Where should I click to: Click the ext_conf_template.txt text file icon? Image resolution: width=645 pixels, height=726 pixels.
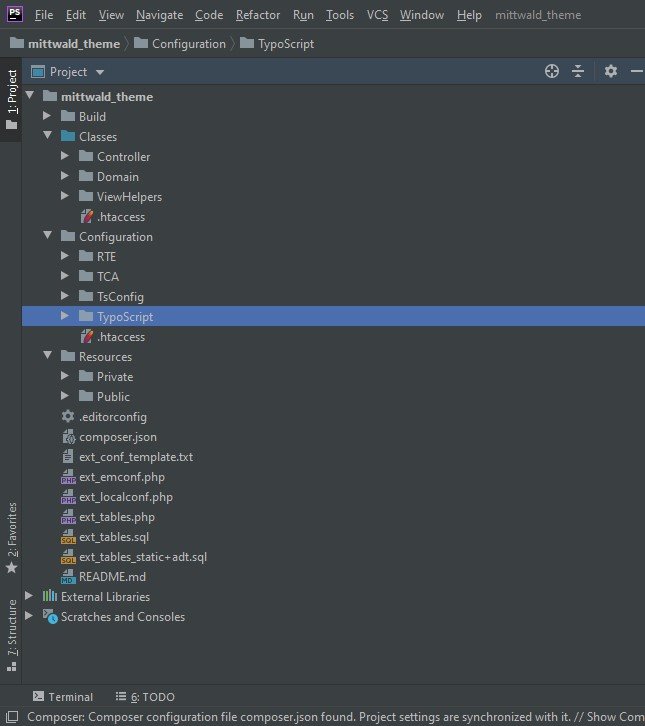[x=68, y=457]
